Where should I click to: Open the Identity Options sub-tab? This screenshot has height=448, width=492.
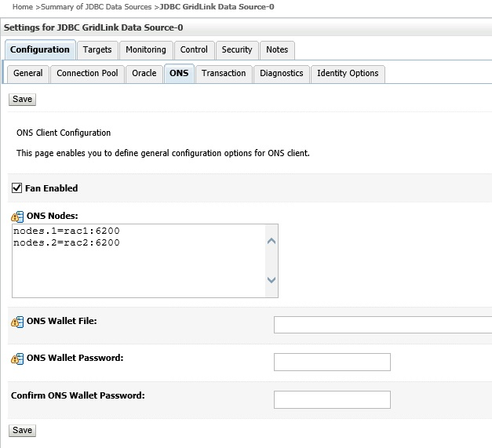click(348, 73)
